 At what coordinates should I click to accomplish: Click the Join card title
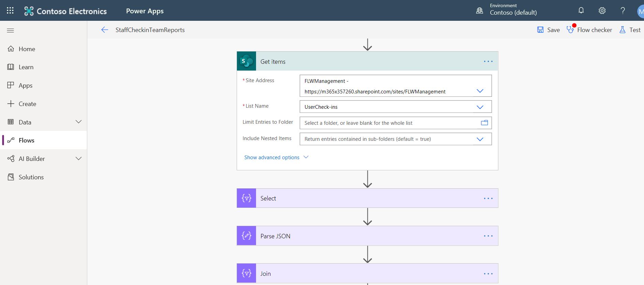click(265, 274)
